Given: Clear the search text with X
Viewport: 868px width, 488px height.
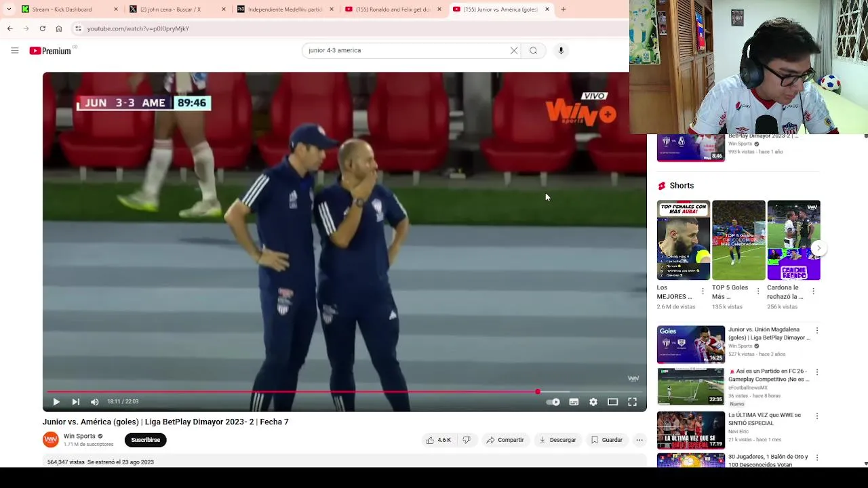Looking at the screenshot, I should [514, 50].
